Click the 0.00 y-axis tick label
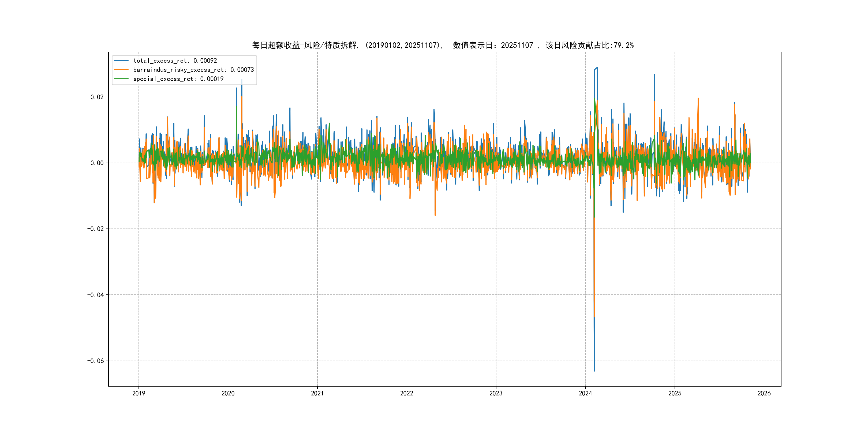Screen dimensions: 868x434 pyautogui.click(x=97, y=163)
